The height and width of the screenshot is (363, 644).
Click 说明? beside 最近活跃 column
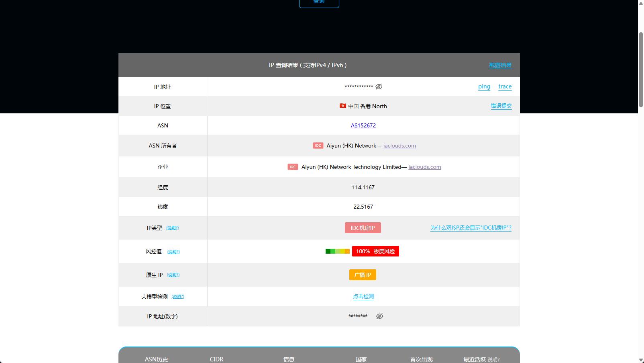click(494, 360)
